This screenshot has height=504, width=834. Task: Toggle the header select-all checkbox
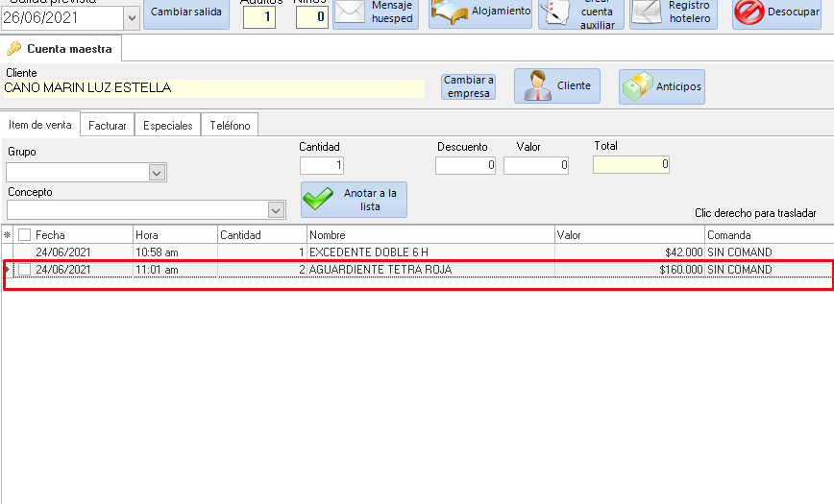coord(25,235)
